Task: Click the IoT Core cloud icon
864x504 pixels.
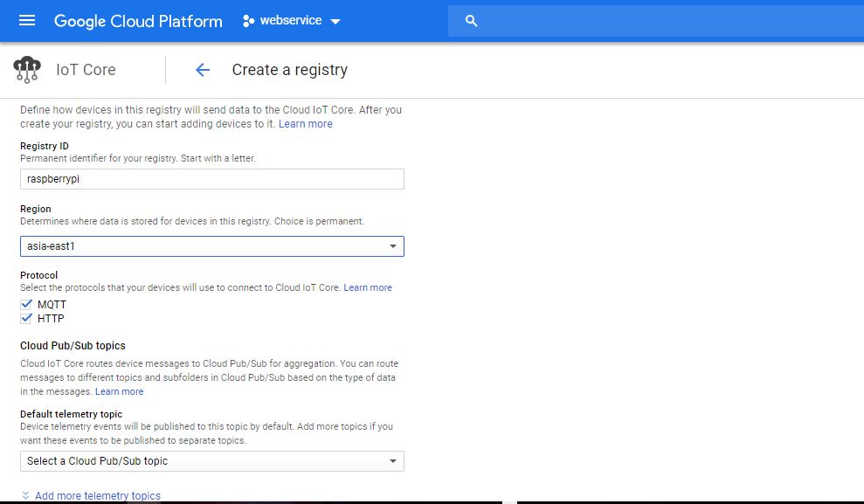Action: [x=27, y=69]
